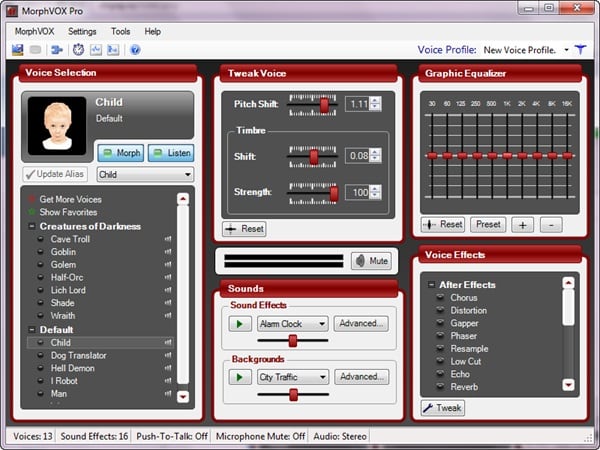Image resolution: width=600 pixels, height=450 pixels.
Task: Click the first toolbar icon below MorphVOX menu
Action: point(18,49)
